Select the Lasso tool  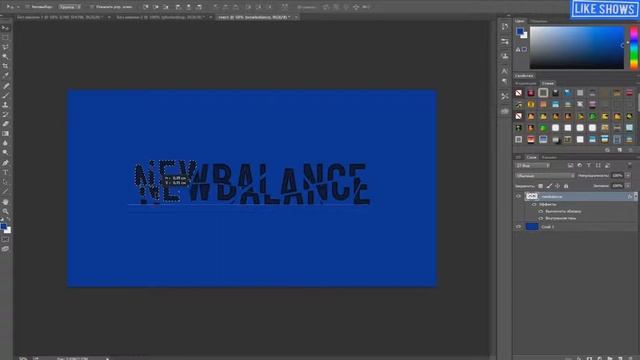(5, 47)
